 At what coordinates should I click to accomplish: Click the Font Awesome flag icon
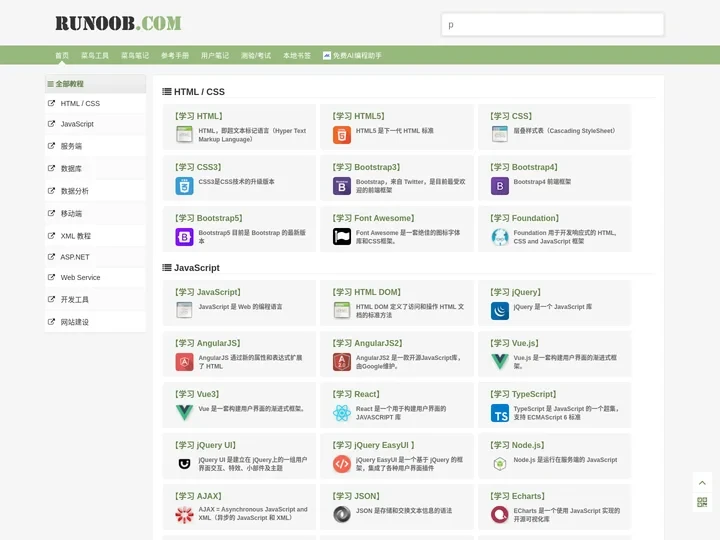point(342,237)
